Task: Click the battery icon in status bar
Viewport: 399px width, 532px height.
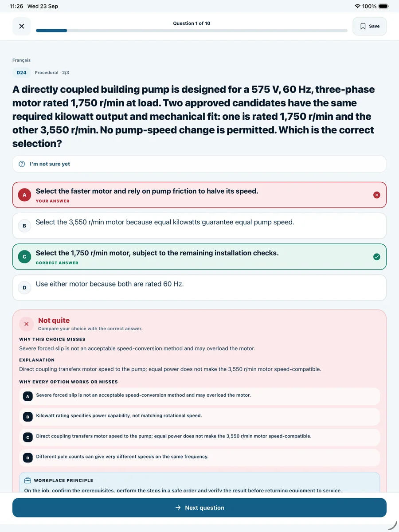Action: [x=383, y=6]
